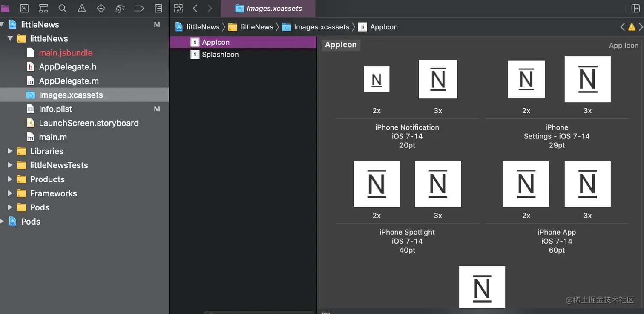Click the littleNews project crumb in jump bar
This screenshot has width=644, height=314.
[198, 27]
